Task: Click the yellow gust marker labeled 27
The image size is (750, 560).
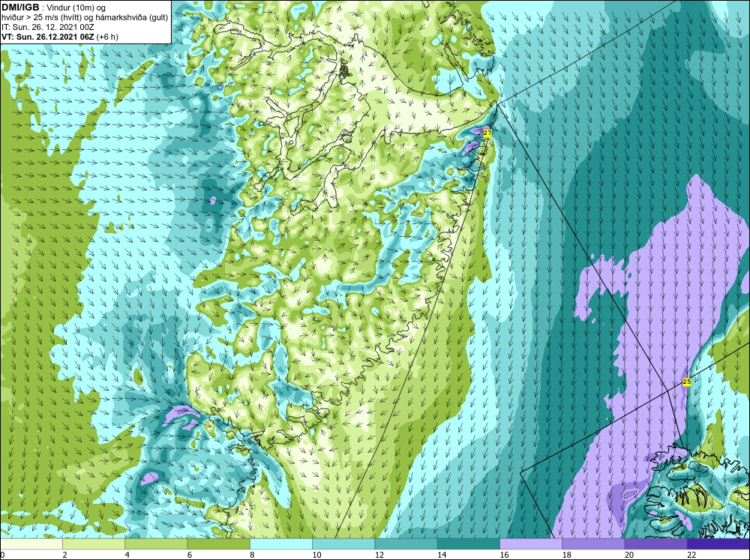Action: 487,133
